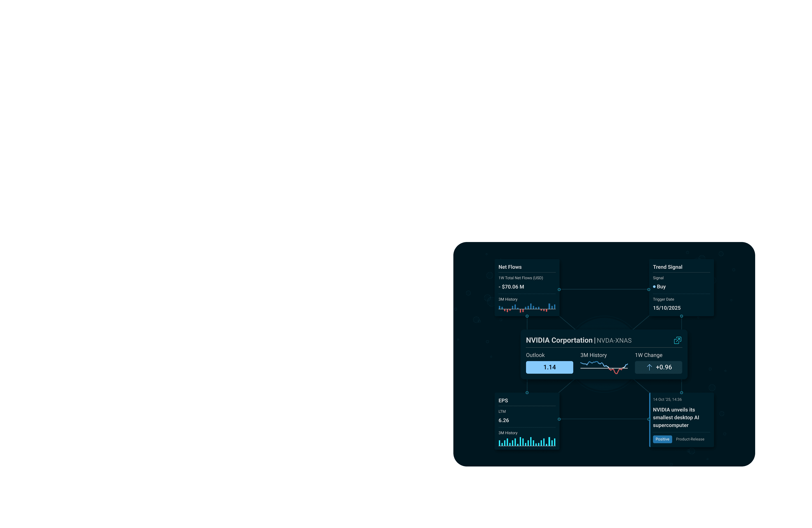812x528 pixels.
Task: Click the 14 Oct '25 news timestamp
Action: tap(667, 400)
